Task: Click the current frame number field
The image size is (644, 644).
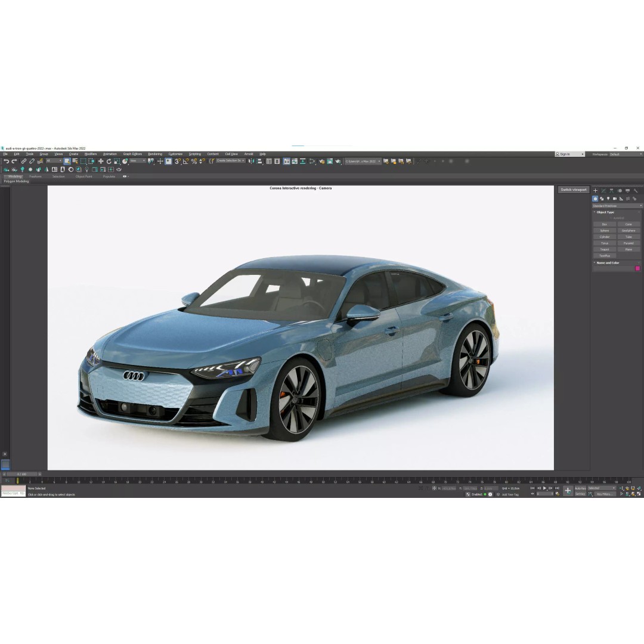Action: click(x=544, y=494)
